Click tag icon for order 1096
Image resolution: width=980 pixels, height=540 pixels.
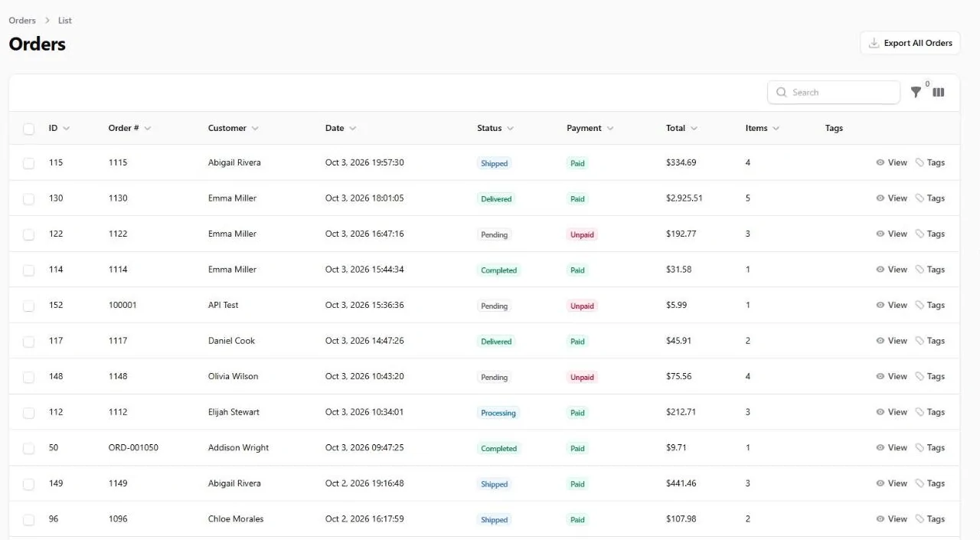tap(920, 519)
